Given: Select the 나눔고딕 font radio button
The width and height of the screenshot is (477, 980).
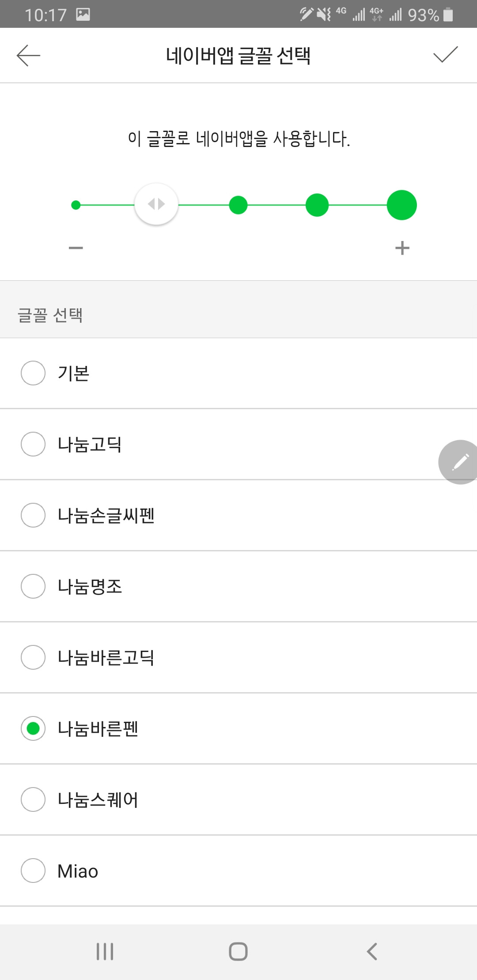Looking at the screenshot, I should (33, 444).
